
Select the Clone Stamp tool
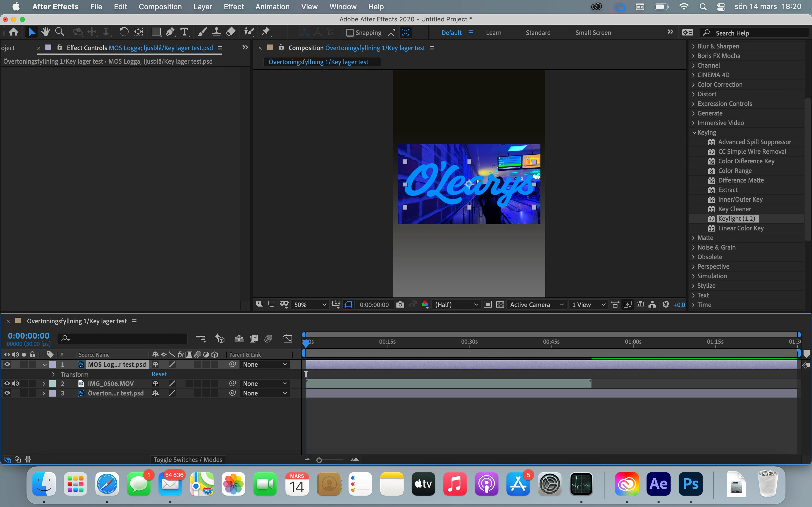click(x=217, y=32)
